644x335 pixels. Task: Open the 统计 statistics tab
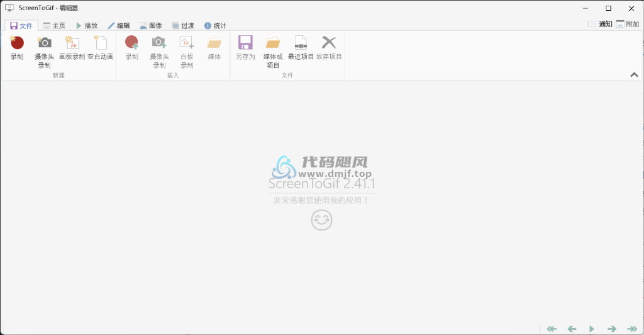pyautogui.click(x=215, y=25)
